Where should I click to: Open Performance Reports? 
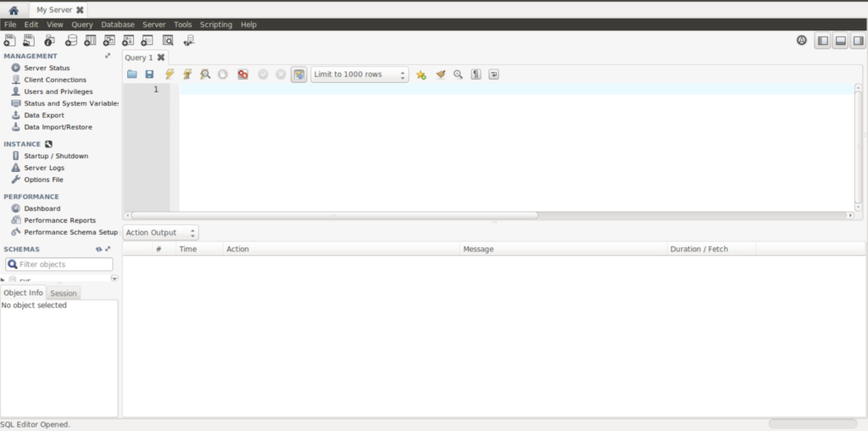pos(59,220)
